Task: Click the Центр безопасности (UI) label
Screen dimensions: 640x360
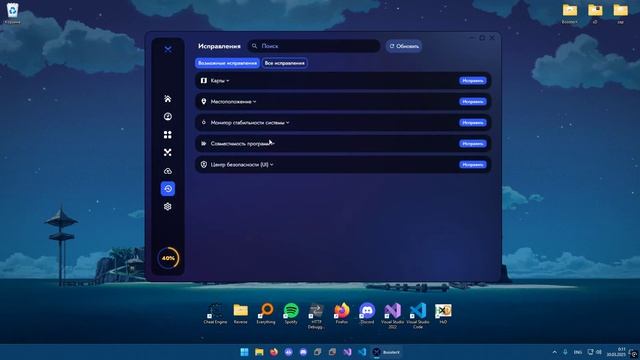Action: pyautogui.click(x=240, y=164)
